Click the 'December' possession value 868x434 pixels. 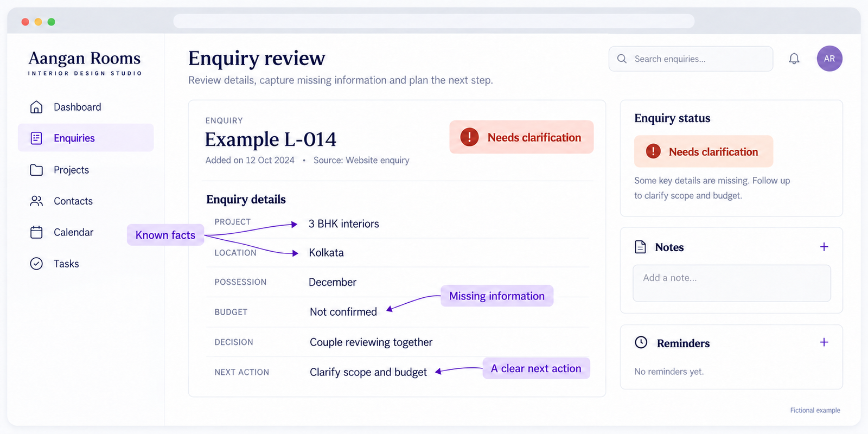point(333,282)
